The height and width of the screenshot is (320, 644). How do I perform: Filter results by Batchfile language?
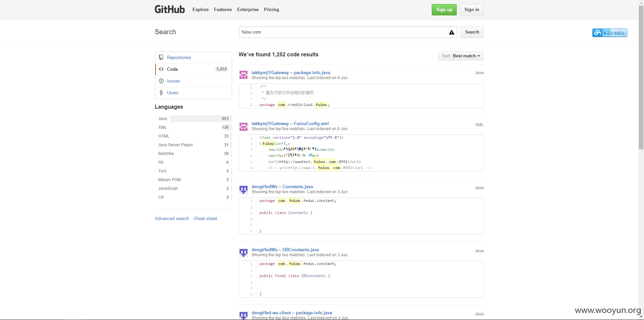point(194,154)
